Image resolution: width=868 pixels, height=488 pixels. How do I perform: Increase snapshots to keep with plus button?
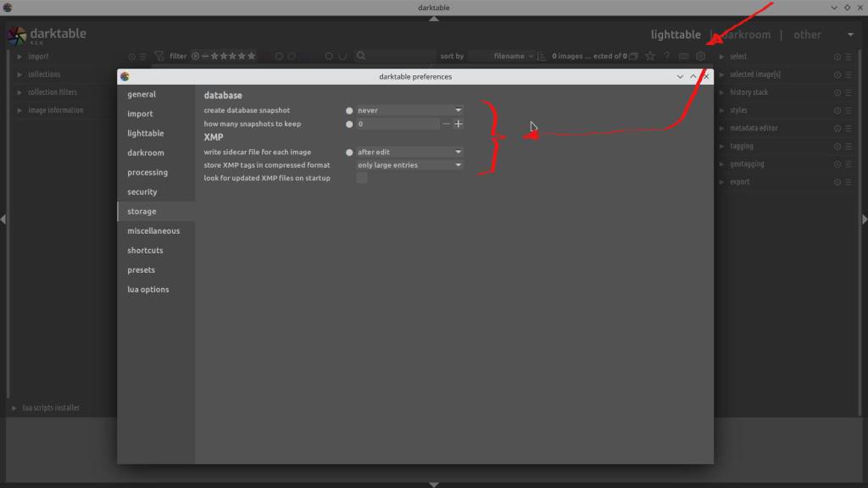pos(459,124)
